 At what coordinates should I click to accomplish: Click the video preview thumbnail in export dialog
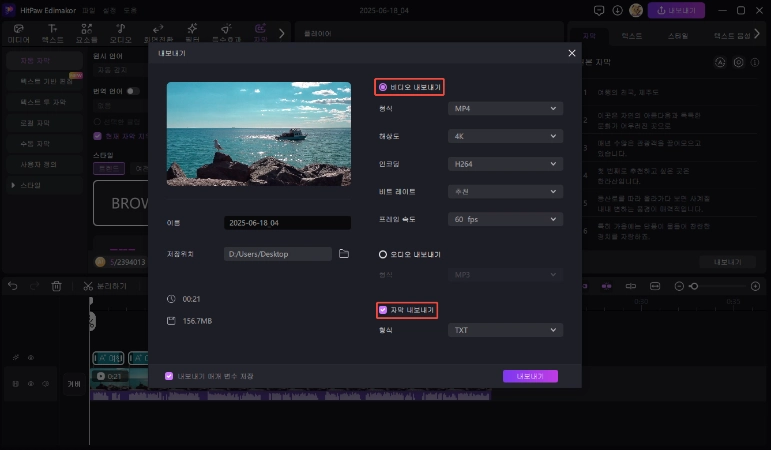(259, 134)
